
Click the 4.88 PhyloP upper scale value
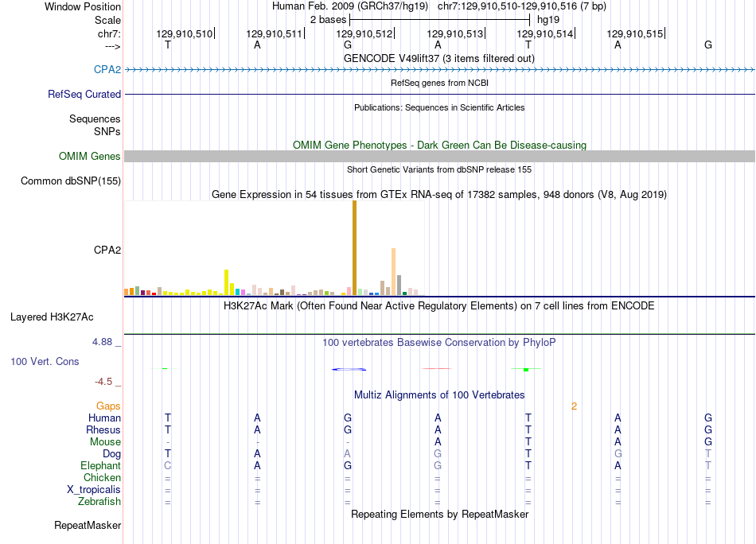click(x=102, y=342)
